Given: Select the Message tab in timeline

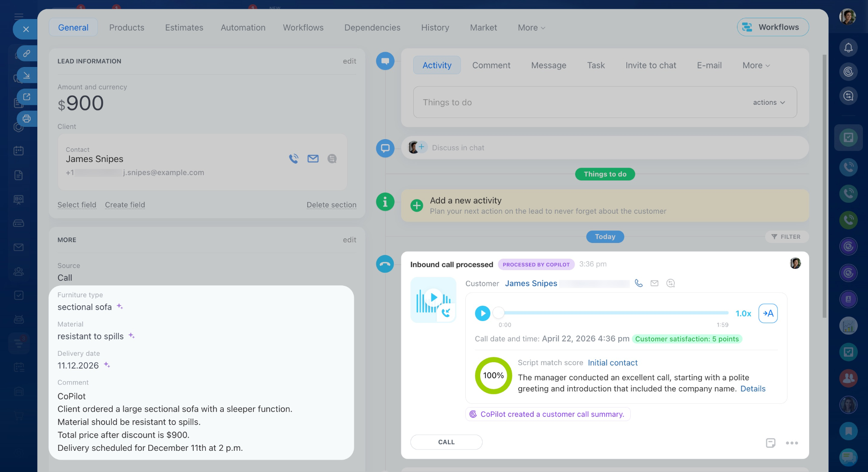Looking at the screenshot, I should click(548, 65).
